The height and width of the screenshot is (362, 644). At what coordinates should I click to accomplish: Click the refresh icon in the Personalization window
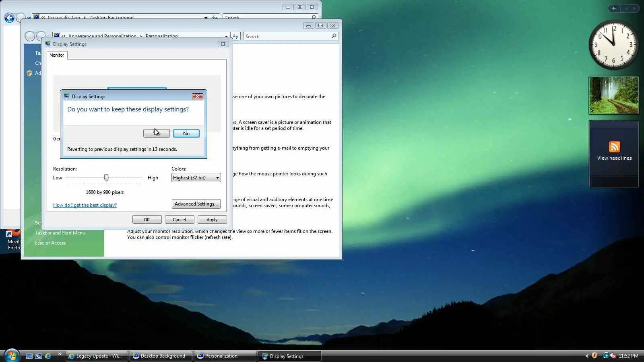point(235,37)
